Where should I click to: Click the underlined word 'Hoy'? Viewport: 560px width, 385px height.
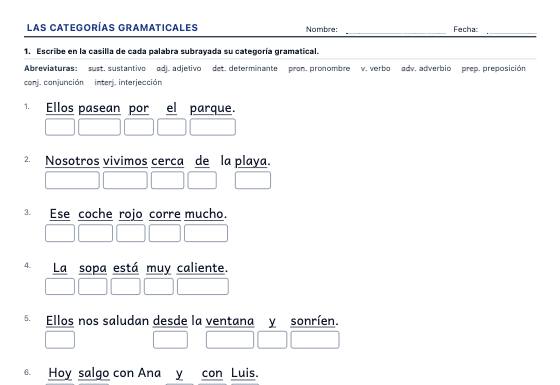[60, 373]
